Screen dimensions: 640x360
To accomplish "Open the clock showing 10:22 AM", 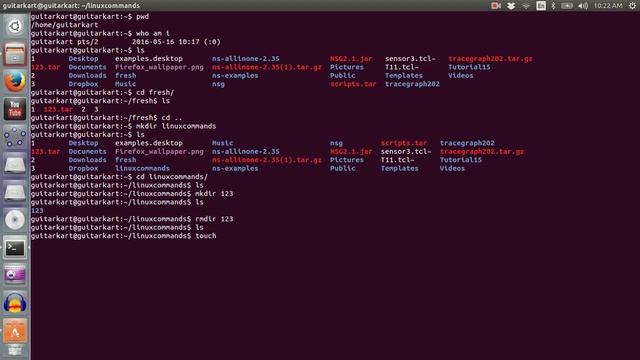I will point(608,5).
